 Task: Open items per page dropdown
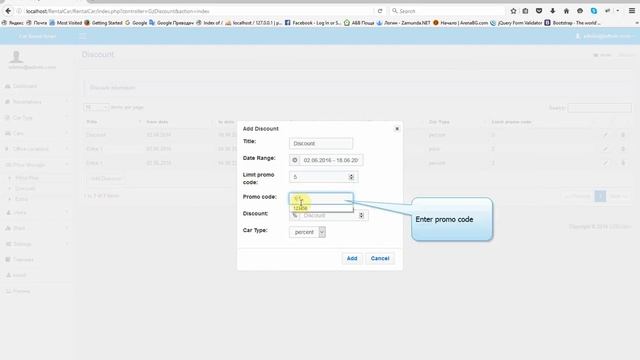96,107
